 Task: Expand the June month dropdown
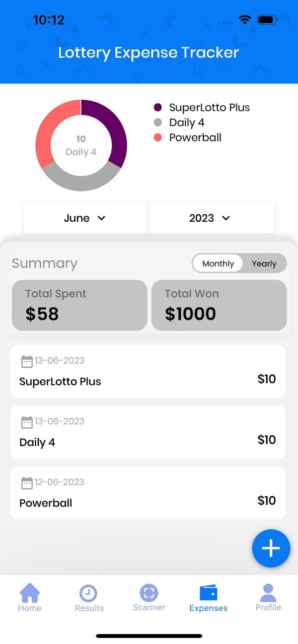85,218
